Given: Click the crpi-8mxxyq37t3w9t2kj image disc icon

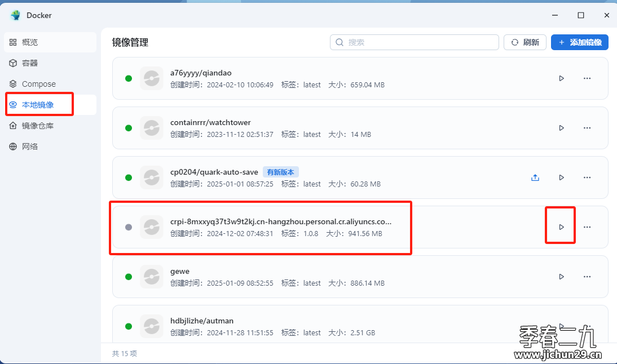Looking at the screenshot, I should pos(152,227).
